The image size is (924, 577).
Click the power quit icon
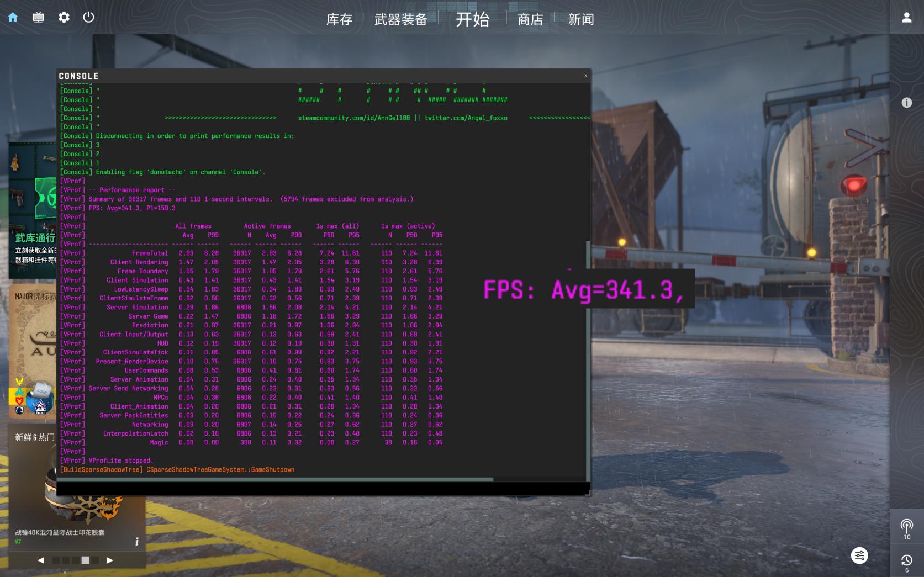pos(88,17)
